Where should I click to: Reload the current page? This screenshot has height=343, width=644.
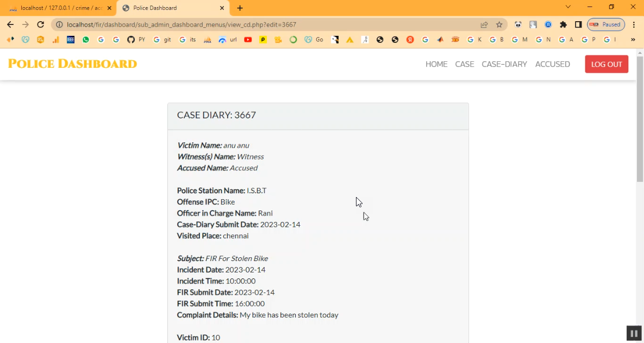40,24
